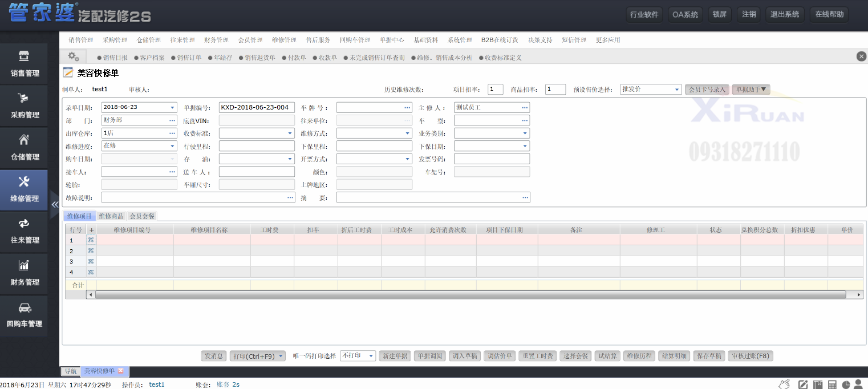Open 销售管理 in the sidebar
The height and width of the screenshot is (389, 868).
pyautogui.click(x=25, y=64)
